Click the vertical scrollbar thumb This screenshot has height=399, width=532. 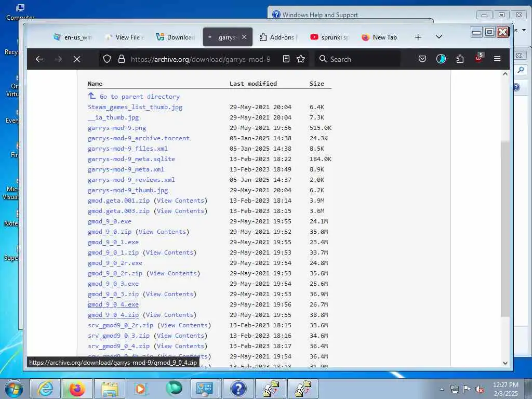[x=505, y=229]
